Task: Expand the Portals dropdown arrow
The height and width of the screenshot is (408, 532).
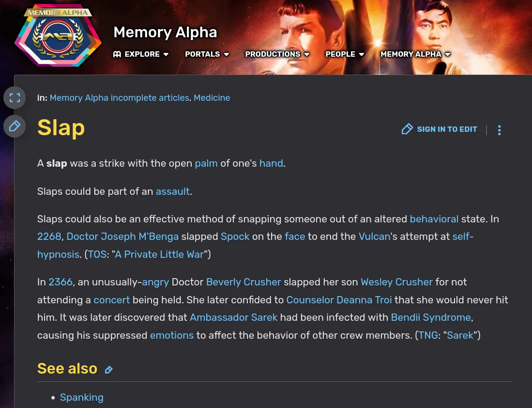Action: pyautogui.click(x=227, y=54)
